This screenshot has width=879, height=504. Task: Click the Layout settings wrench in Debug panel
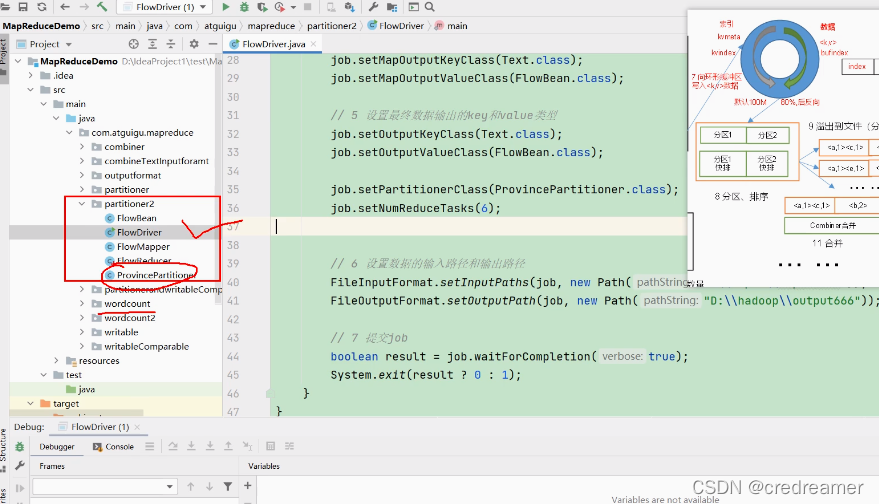click(x=20, y=465)
